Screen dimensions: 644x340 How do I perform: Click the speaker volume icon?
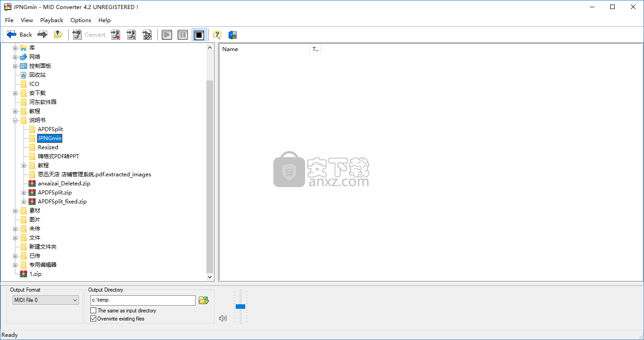point(223,318)
